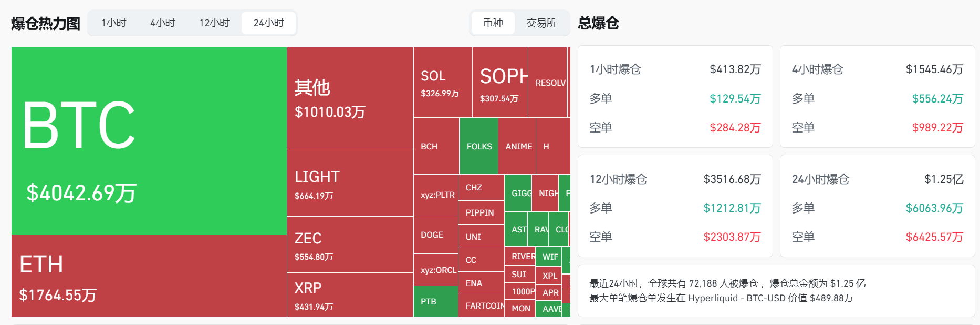Click the green FOLKS tile
This screenshot has height=325, width=980.
pyautogui.click(x=479, y=146)
